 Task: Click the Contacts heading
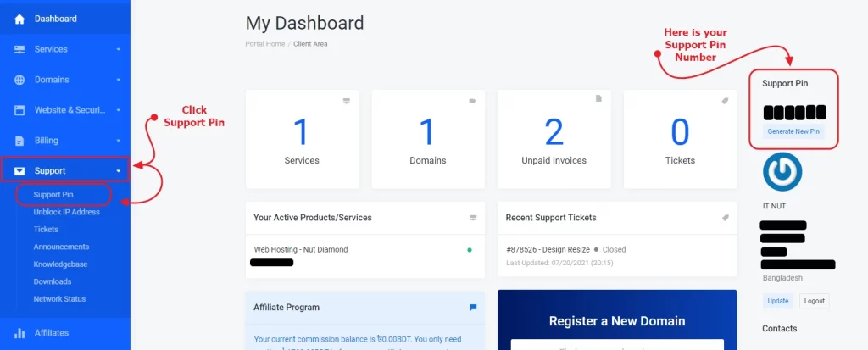click(x=780, y=329)
